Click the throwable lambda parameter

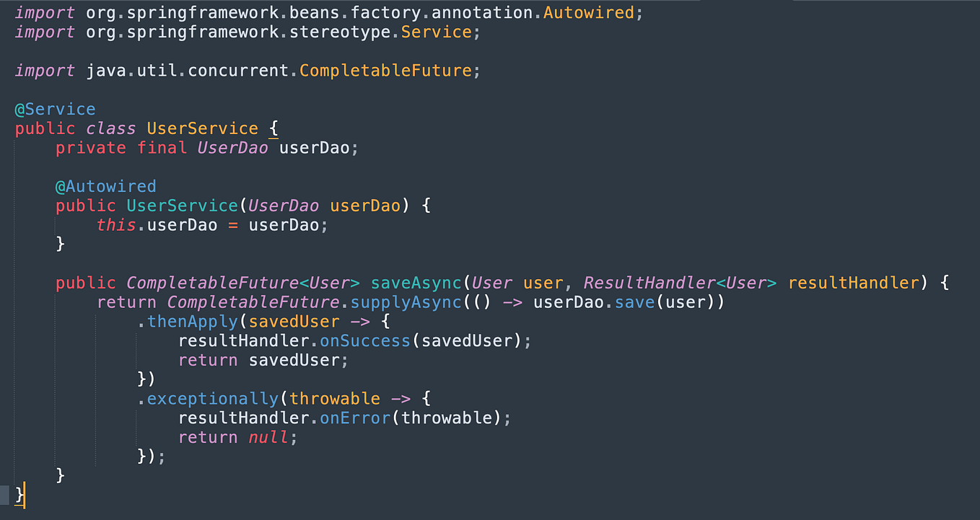pyautogui.click(x=335, y=398)
